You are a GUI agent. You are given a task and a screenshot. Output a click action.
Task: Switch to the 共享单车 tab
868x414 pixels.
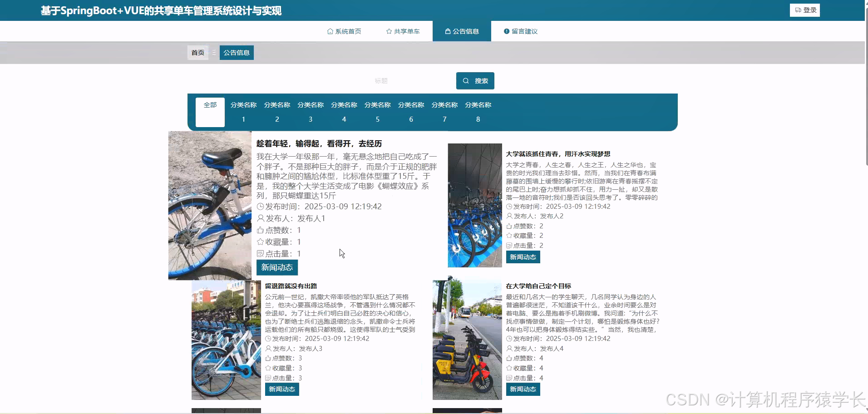(403, 31)
